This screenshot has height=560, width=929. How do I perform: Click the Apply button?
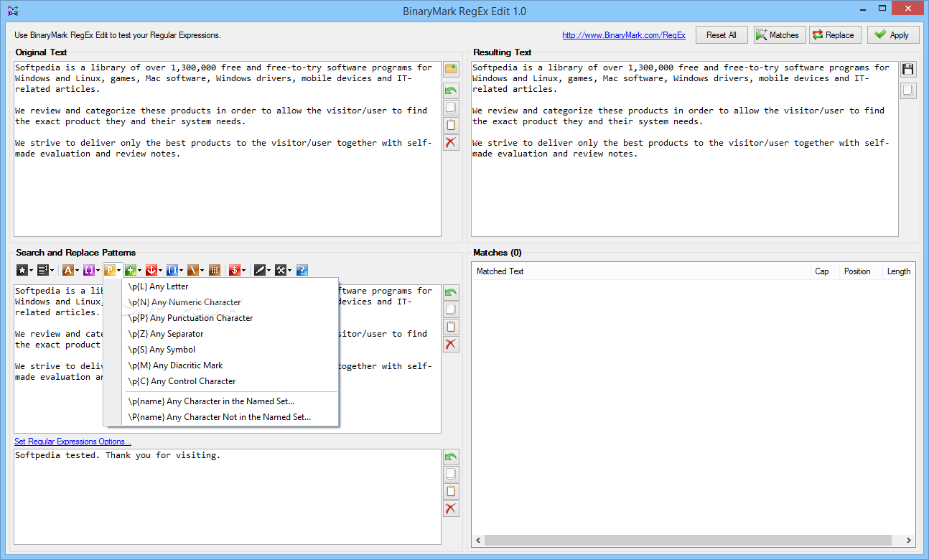893,34
